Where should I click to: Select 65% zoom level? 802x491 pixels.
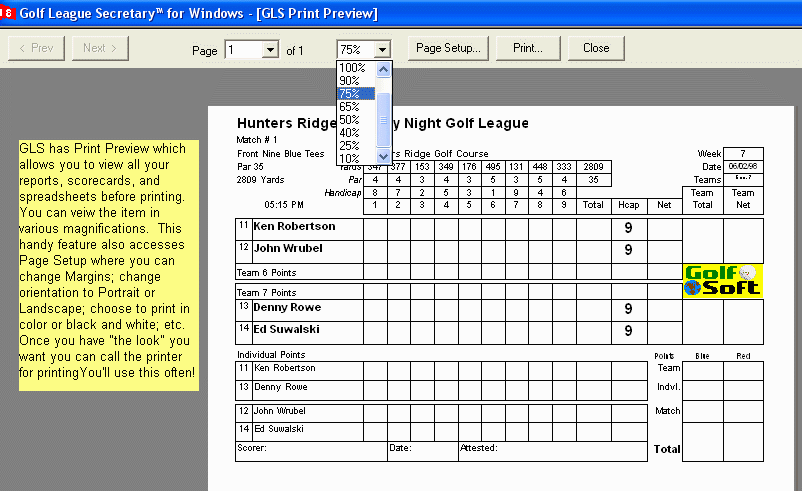click(x=350, y=106)
